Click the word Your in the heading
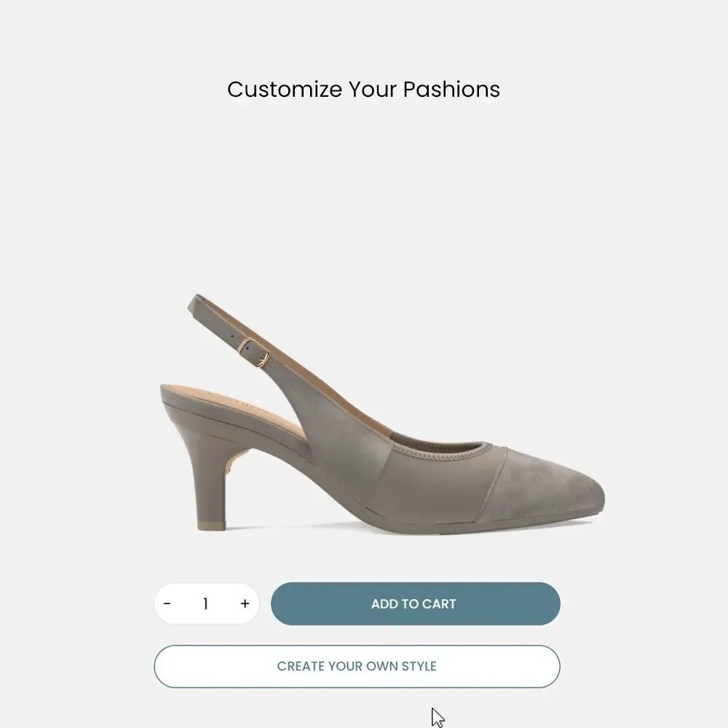This screenshot has width=728, height=728. (372, 90)
